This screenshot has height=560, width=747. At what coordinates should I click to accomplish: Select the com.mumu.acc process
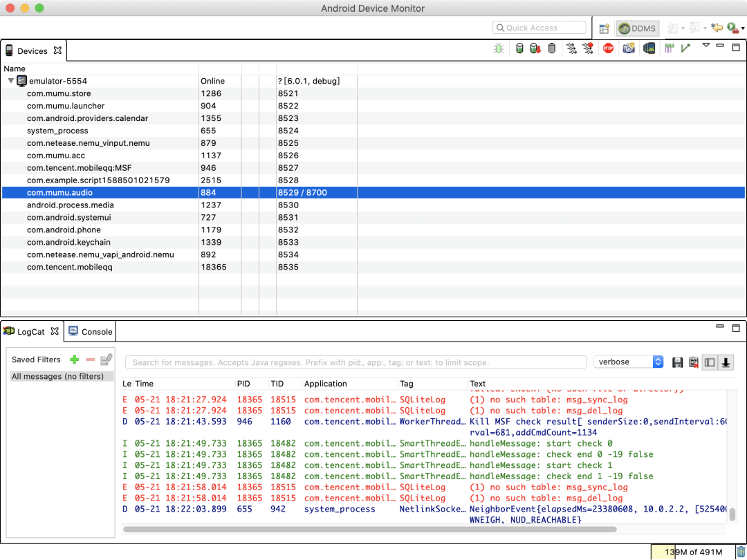(x=373, y=156)
